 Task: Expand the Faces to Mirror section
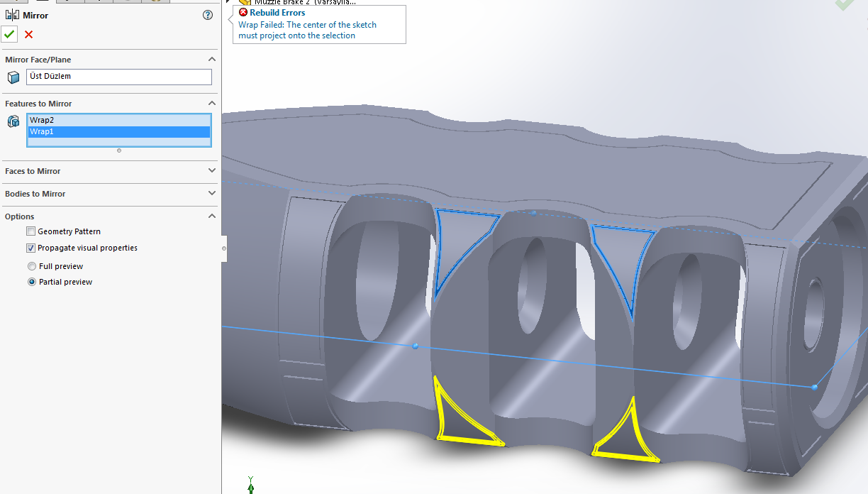click(x=211, y=170)
